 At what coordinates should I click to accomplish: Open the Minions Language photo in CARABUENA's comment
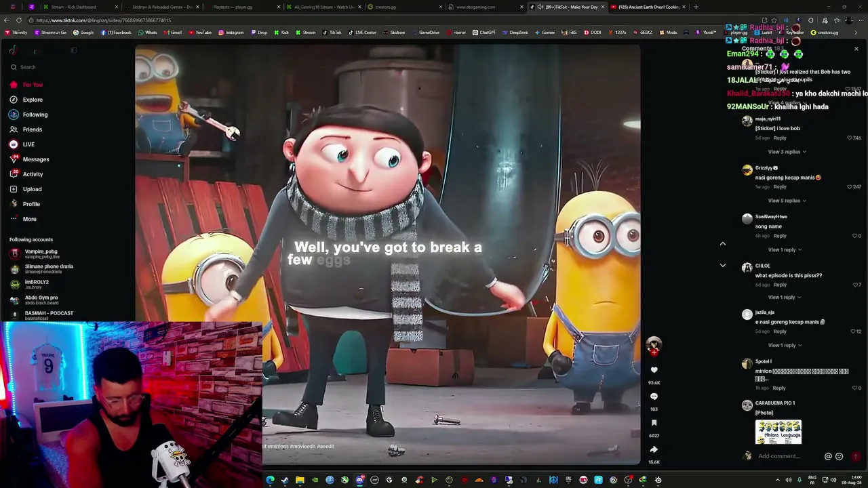(x=778, y=432)
